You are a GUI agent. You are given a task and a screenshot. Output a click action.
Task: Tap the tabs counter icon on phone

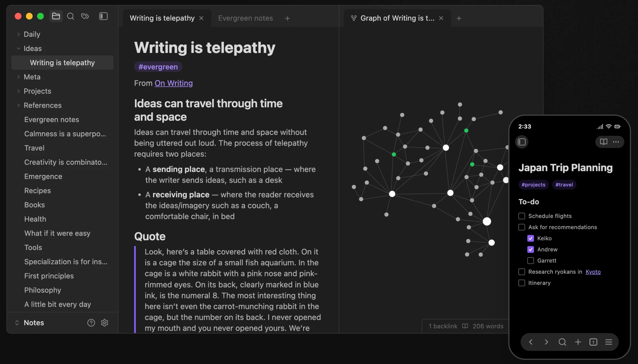coord(593,342)
